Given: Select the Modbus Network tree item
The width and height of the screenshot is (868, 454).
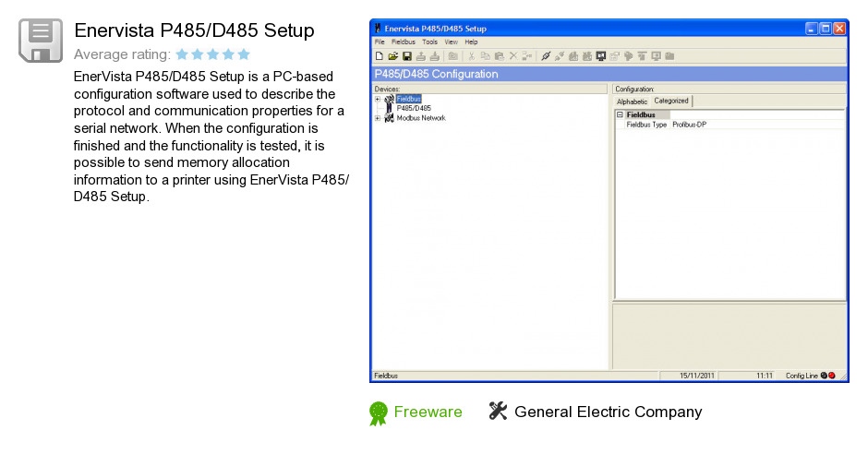Looking at the screenshot, I should 421,118.
